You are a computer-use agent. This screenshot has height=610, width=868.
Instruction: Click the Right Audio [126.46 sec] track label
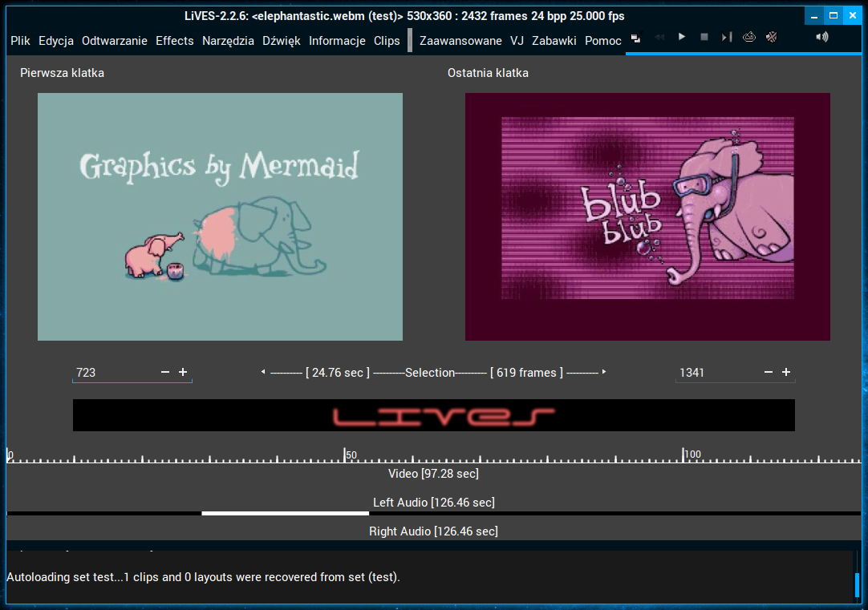click(x=433, y=531)
